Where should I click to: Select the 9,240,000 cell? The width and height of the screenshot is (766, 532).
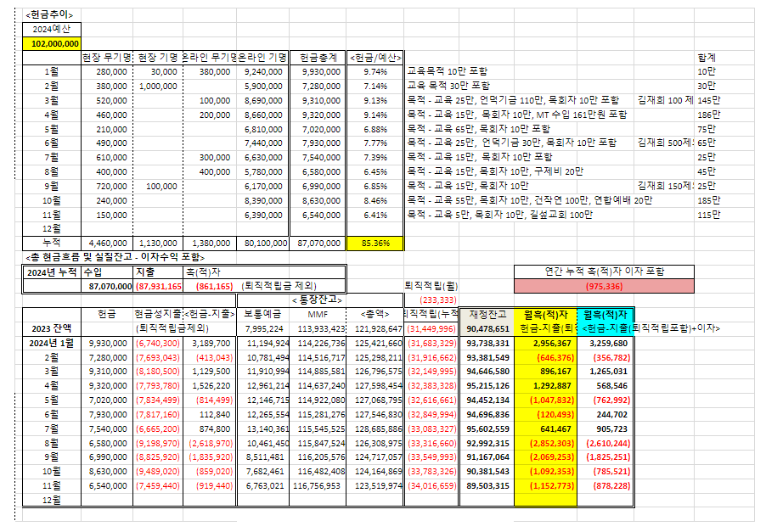click(x=263, y=72)
